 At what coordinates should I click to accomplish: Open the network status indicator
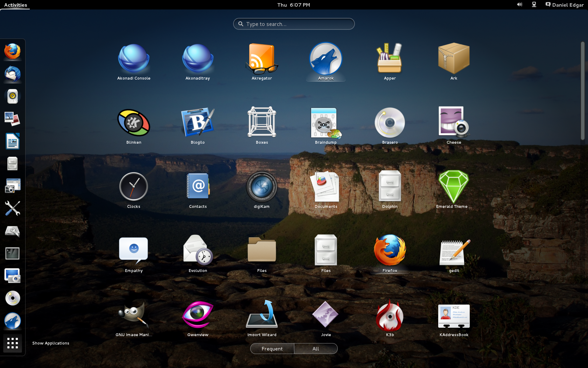534,5
